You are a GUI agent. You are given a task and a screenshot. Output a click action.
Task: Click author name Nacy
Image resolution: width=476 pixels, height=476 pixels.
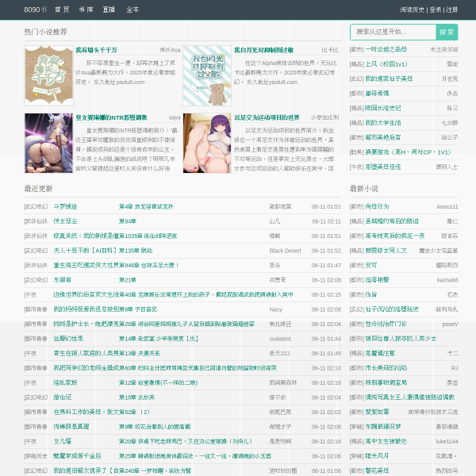coord(275,309)
